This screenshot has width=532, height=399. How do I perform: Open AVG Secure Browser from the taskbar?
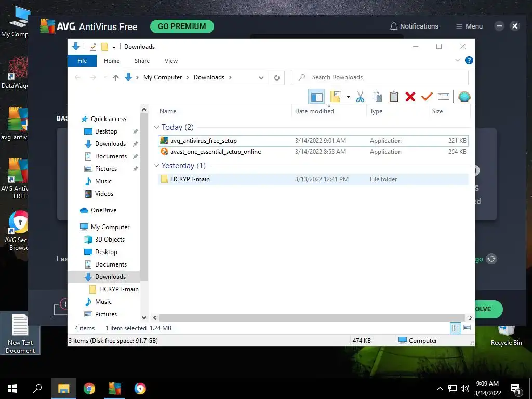coord(140,389)
